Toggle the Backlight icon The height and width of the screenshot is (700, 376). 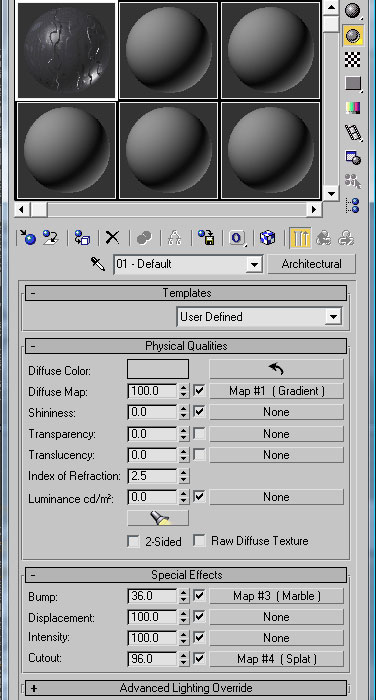coord(353,35)
